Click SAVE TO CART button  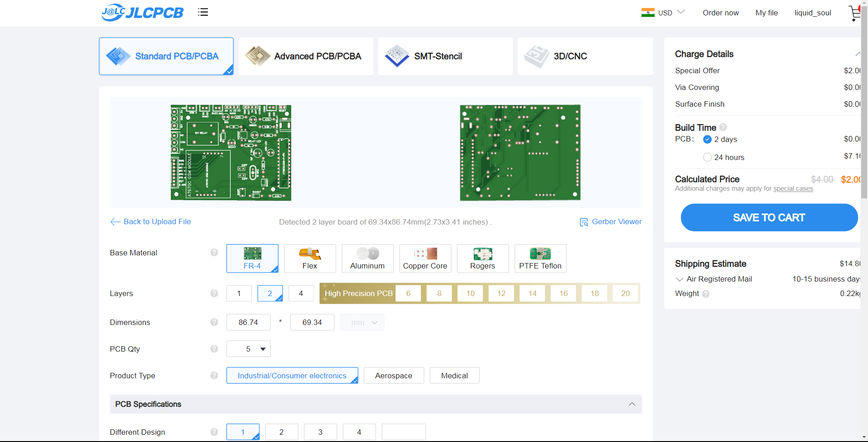pos(769,217)
